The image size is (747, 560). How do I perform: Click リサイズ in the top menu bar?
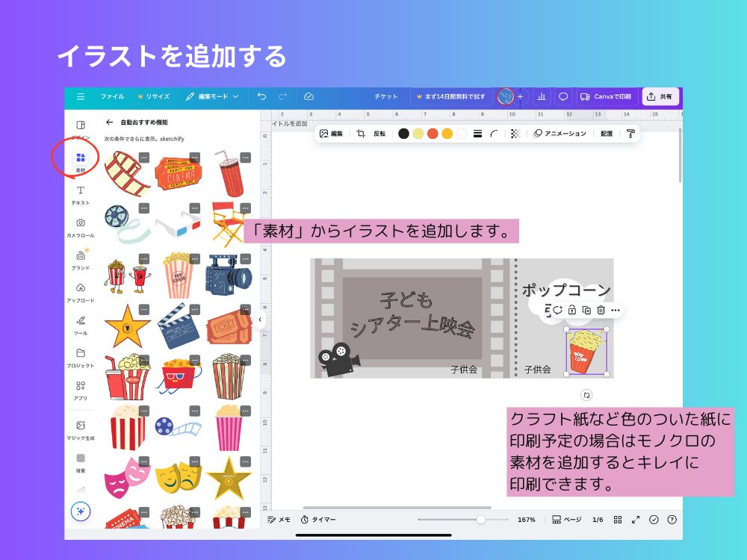coord(157,96)
